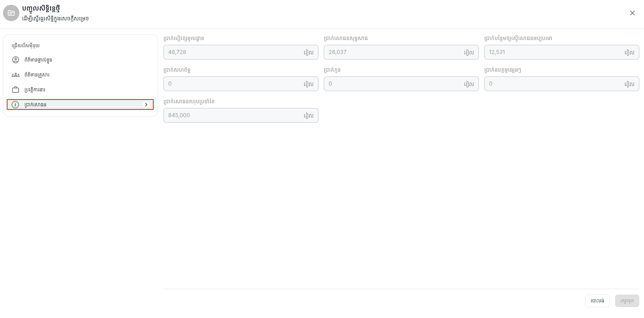Click the folder icon beside the dialog title

click(x=11, y=13)
